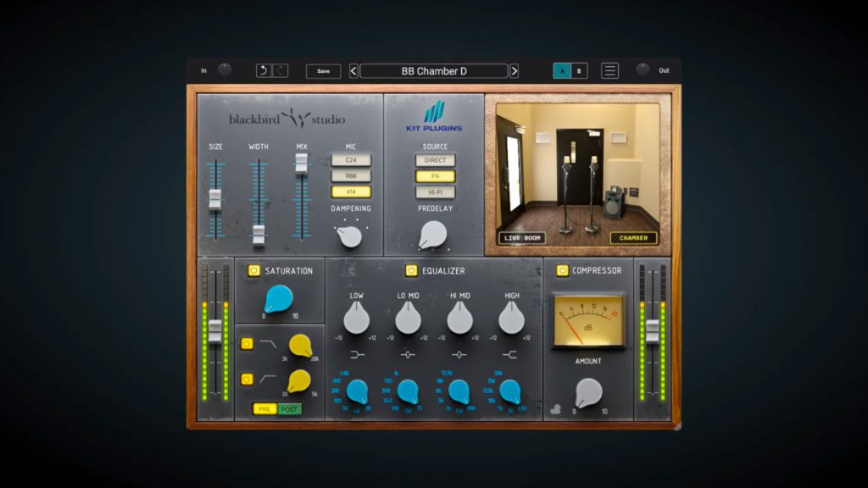Click the In gain knob
This screenshot has width=868, height=488.
[224, 69]
